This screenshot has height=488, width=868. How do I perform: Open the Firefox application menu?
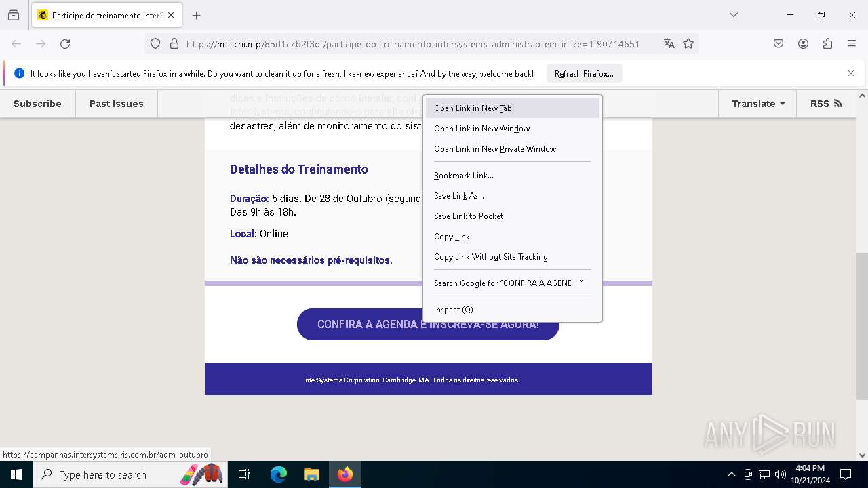852,43
